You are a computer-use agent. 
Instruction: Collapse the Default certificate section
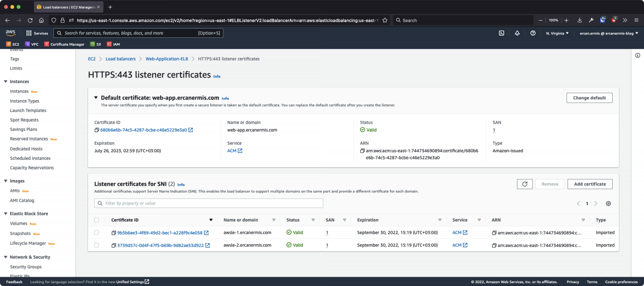(96, 98)
